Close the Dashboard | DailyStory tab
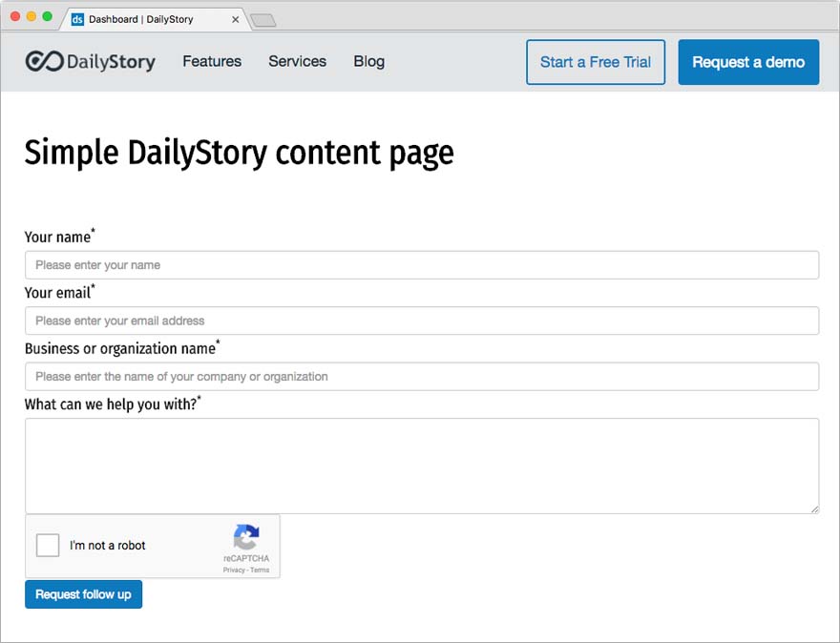 tap(235, 19)
